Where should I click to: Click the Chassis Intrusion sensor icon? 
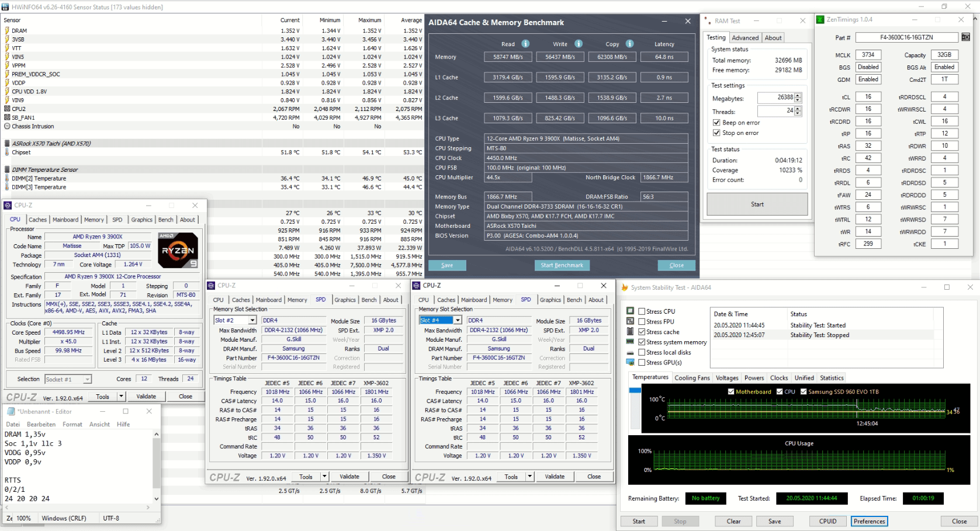coord(7,126)
